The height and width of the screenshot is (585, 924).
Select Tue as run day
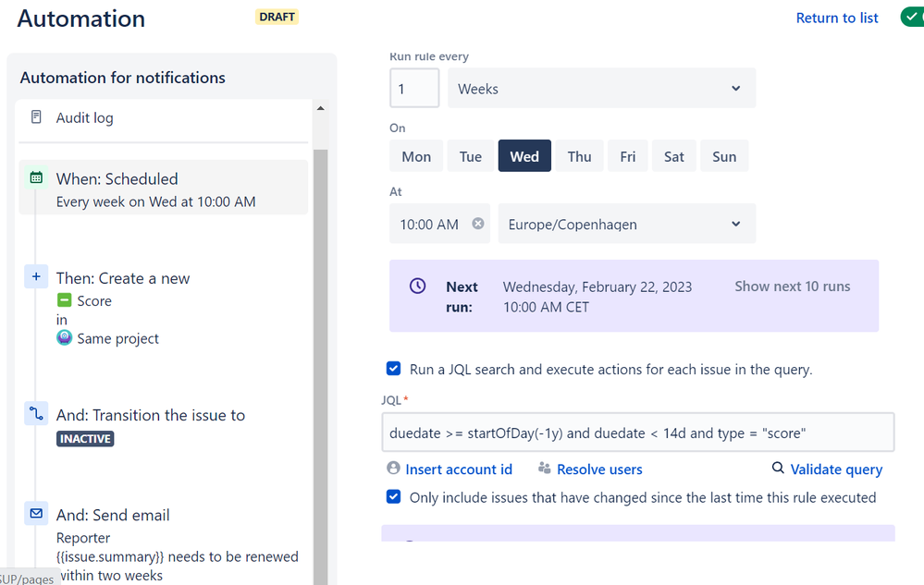click(470, 156)
